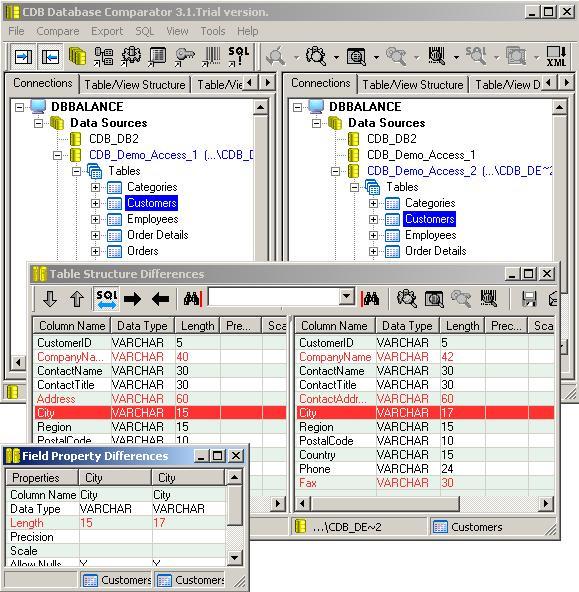Image resolution: width=579 pixels, height=592 pixels.
Task: Select CDB_DB2 data source in right tree
Action: coord(392,139)
